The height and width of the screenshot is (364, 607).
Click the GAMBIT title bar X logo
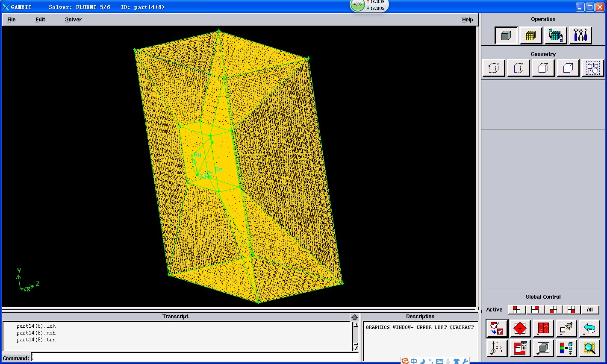click(x=6, y=7)
